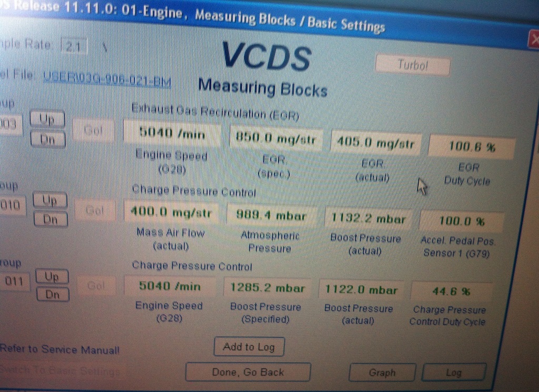Click the Measuring Blocks subtitle under VCDS
Viewport: 539px width, 392px height.
pos(263,87)
